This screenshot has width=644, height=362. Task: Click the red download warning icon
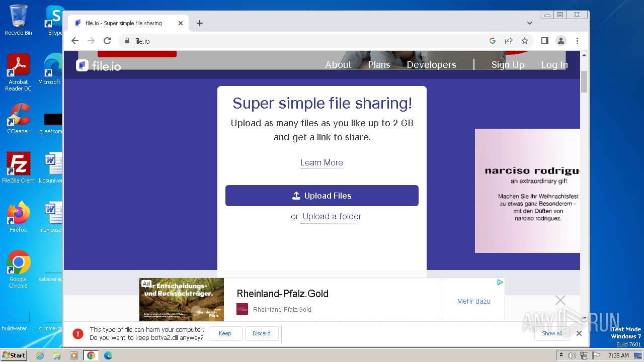(77, 333)
